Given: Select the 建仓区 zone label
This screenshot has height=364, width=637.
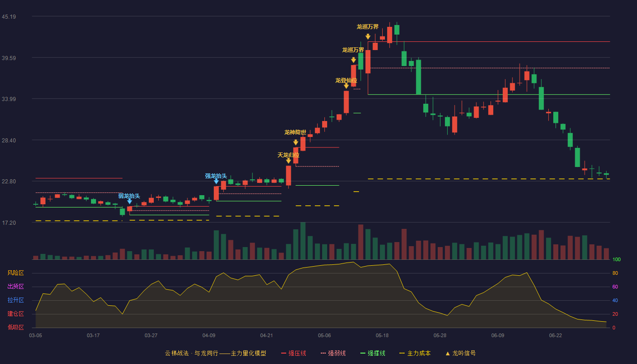Looking at the screenshot, I should click(15, 314).
